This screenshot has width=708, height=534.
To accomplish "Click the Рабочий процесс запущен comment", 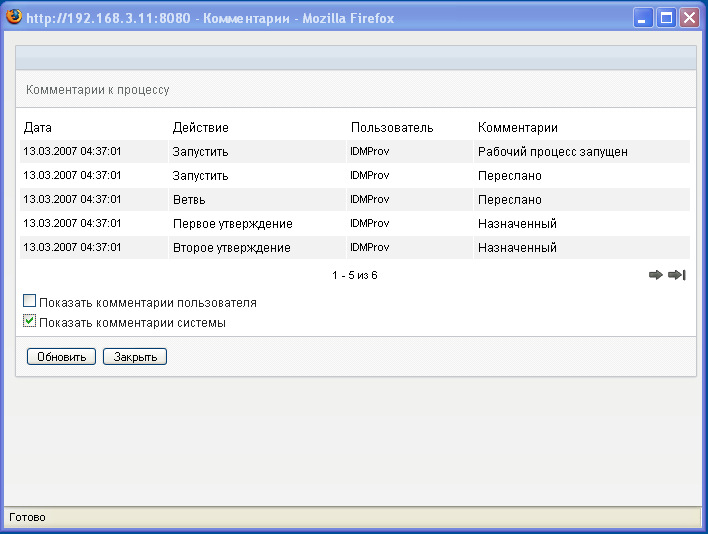I will click(552, 152).
